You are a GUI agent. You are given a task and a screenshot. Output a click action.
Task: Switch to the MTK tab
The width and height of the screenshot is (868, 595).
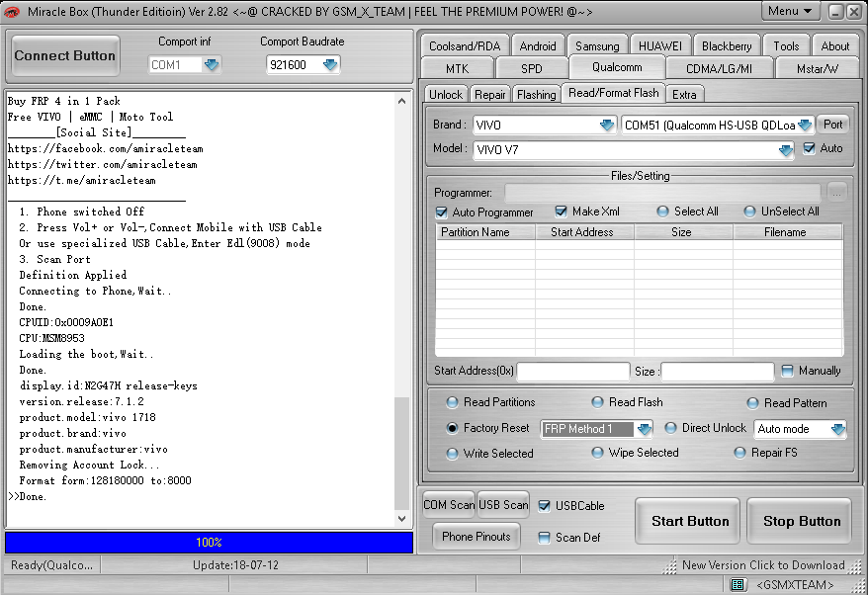[458, 68]
